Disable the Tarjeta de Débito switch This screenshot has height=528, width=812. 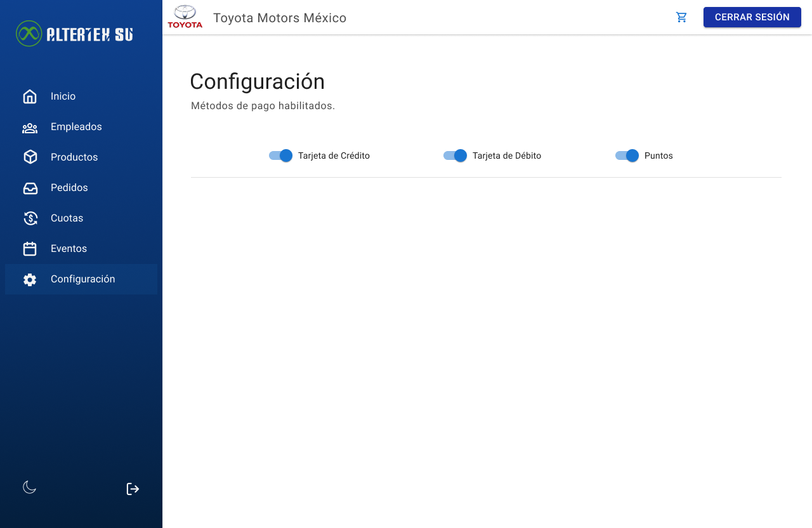pyautogui.click(x=455, y=155)
